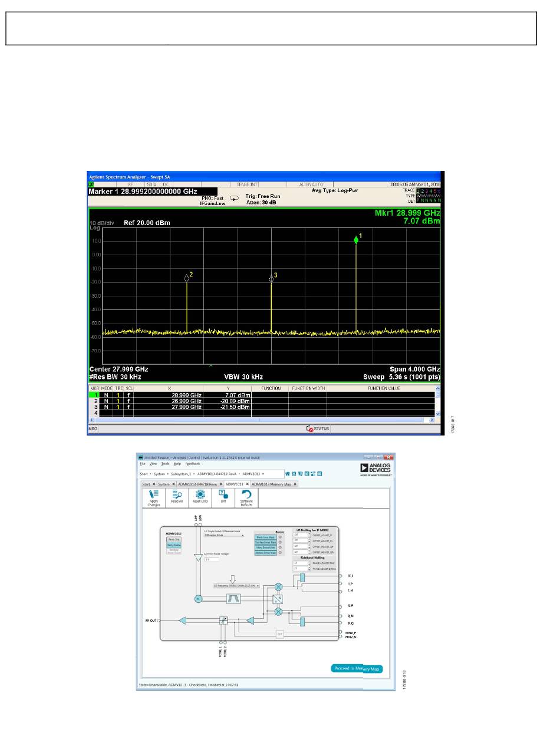The image size is (560, 739).
Task: Open the LO Single Ended/Differential mode dropdown
Action: pos(224,536)
